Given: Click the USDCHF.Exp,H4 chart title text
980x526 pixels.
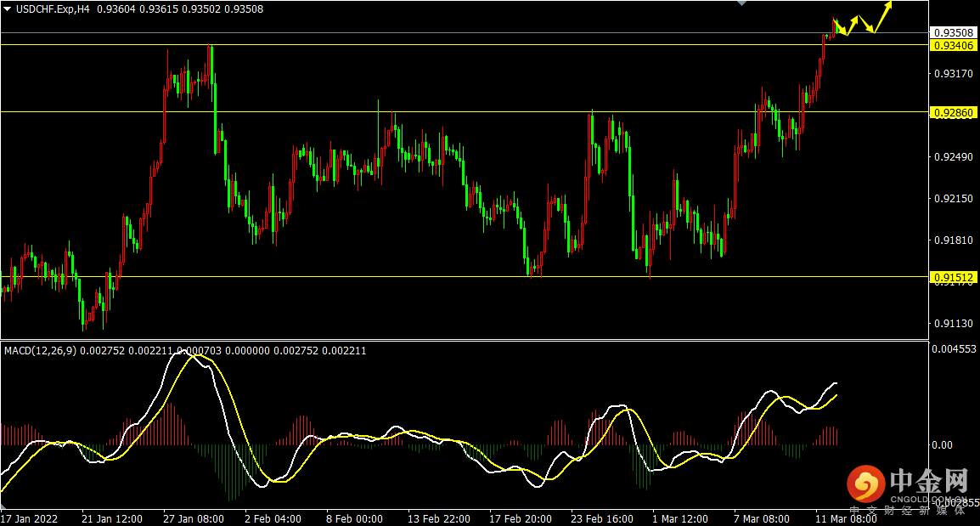Looking at the screenshot, I should tap(53, 9).
